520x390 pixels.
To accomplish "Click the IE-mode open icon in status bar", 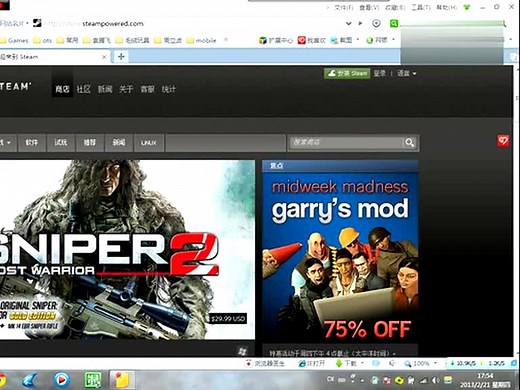I will (312, 363).
